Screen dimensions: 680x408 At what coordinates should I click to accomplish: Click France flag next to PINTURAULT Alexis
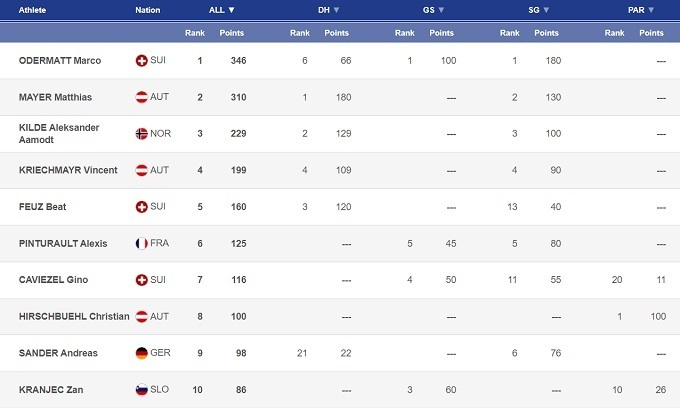[x=142, y=243]
